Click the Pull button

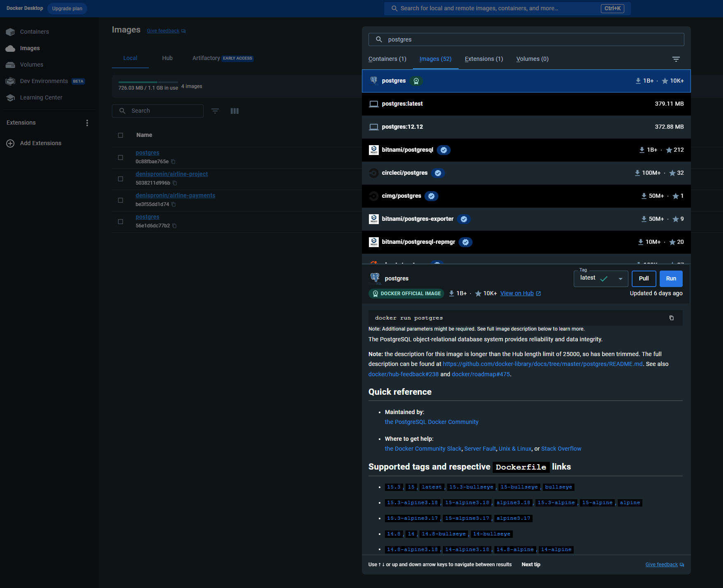(644, 279)
